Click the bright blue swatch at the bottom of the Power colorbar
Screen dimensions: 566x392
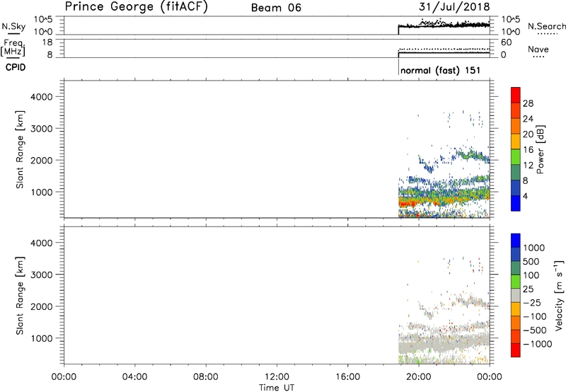(x=516, y=203)
